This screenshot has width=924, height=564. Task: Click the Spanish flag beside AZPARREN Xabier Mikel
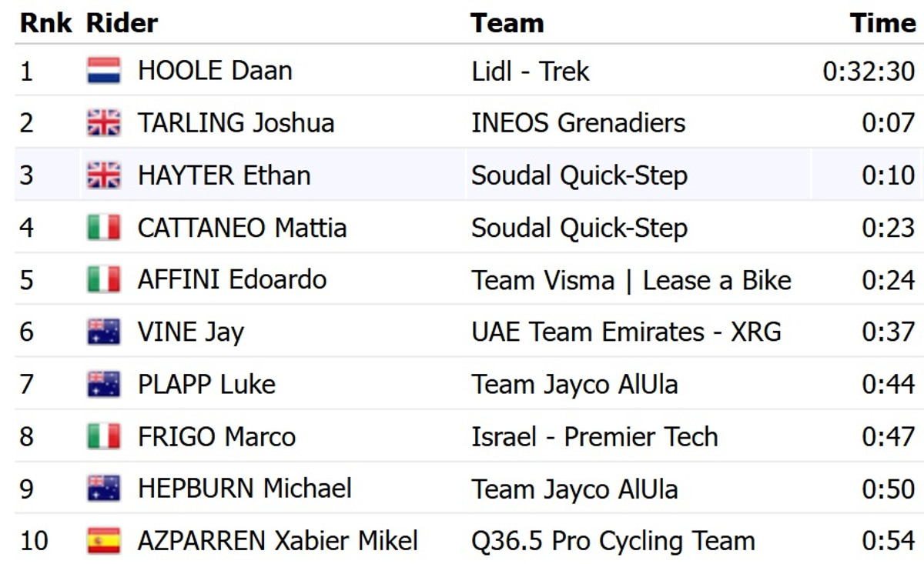(x=103, y=541)
